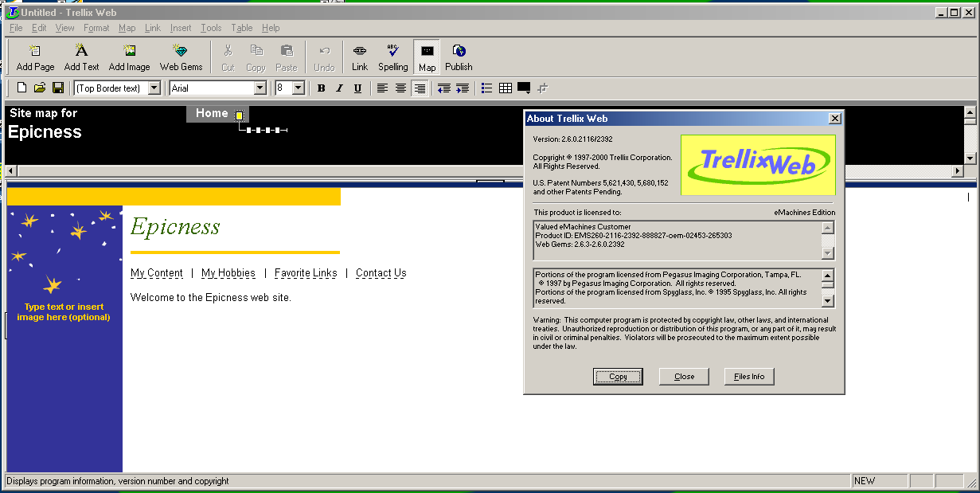This screenshot has width=980, height=493.
Task: Open Web Gems from the toolbar
Action: pyautogui.click(x=181, y=57)
